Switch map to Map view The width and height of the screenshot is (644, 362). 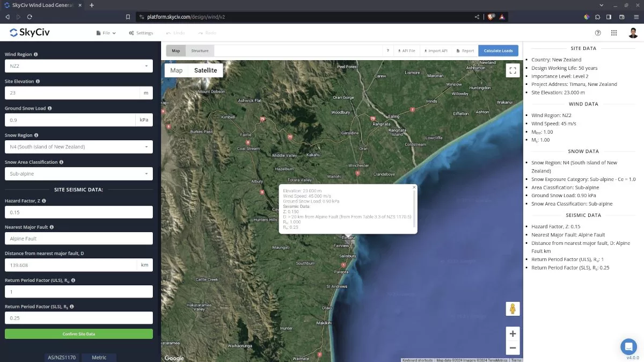(177, 70)
